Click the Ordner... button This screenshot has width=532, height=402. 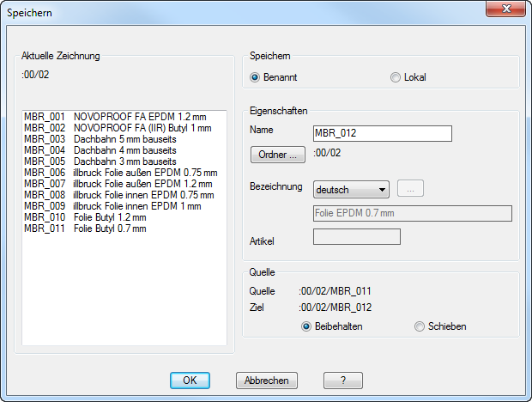277,155
